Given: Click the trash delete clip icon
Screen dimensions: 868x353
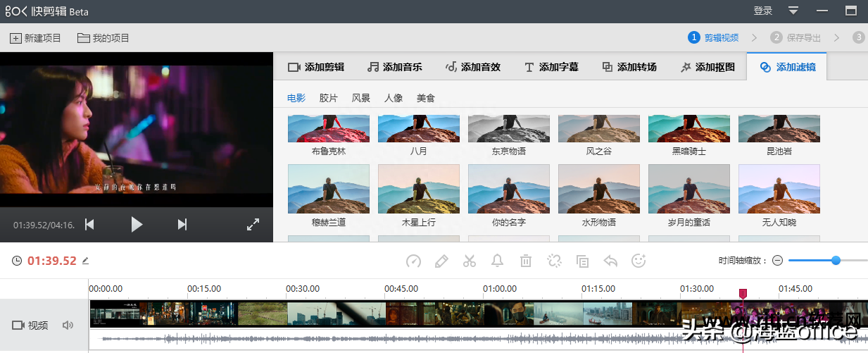Looking at the screenshot, I should [526, 261].
